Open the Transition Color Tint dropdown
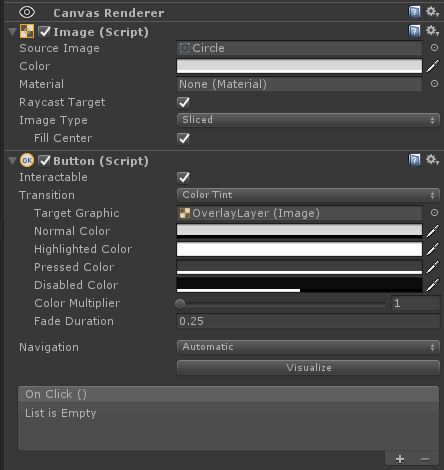Screen dimensions: 444x470 [x=308, y=195]
